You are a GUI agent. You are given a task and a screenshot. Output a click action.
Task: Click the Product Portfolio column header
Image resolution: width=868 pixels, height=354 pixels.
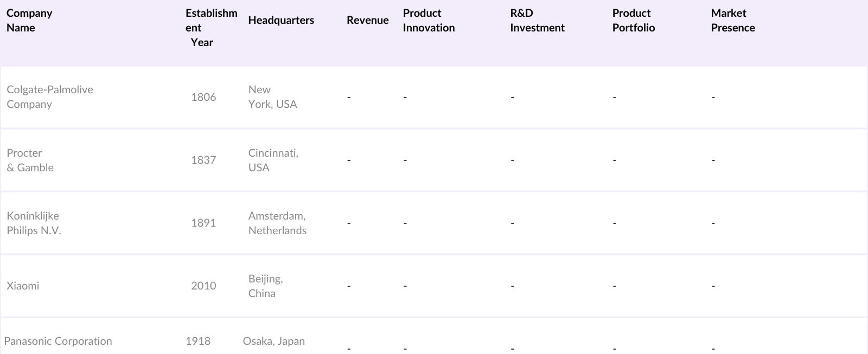[633, 21]
